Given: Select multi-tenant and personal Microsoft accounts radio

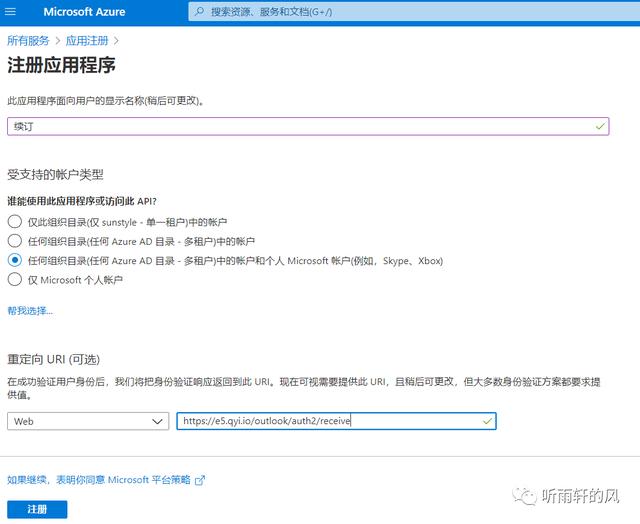Looking at the screenshot, I should click(15, 260).
